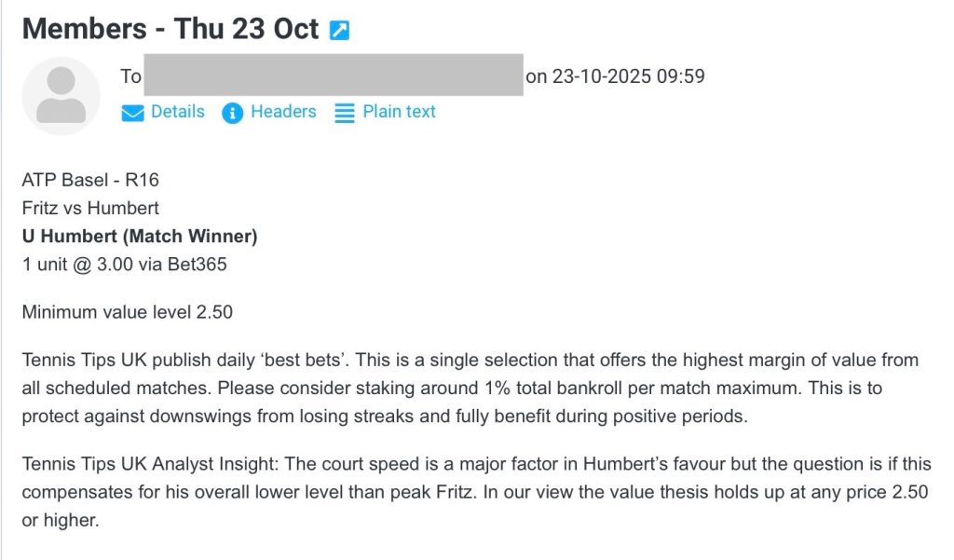Open the Details link
954x560 pixels.
pos(177,112)
